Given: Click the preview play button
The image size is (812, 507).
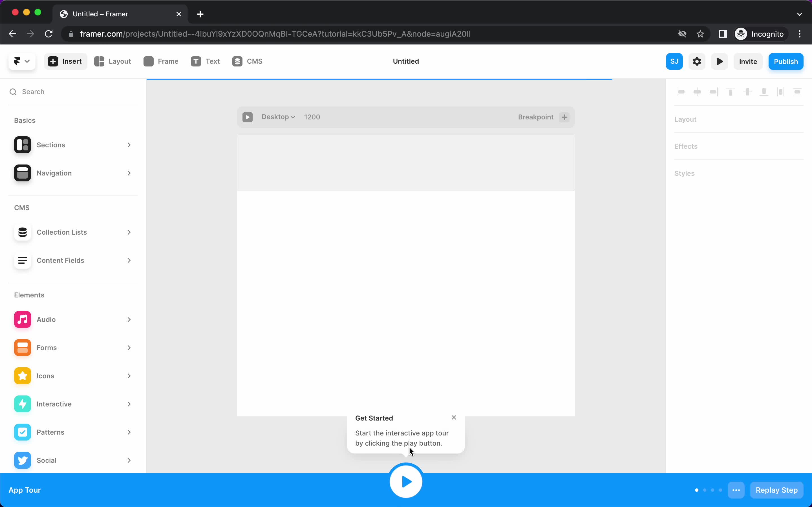Looking at the screenshot, I should [x=720, y=61].
